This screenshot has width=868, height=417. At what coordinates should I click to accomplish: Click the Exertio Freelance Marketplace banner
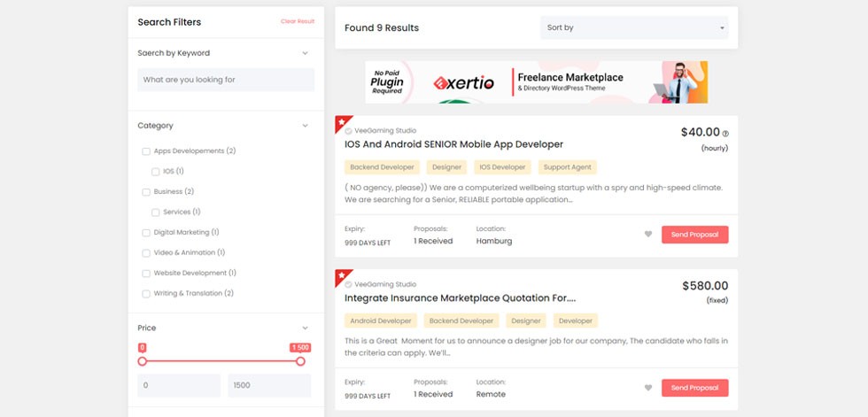pos(536,82)
